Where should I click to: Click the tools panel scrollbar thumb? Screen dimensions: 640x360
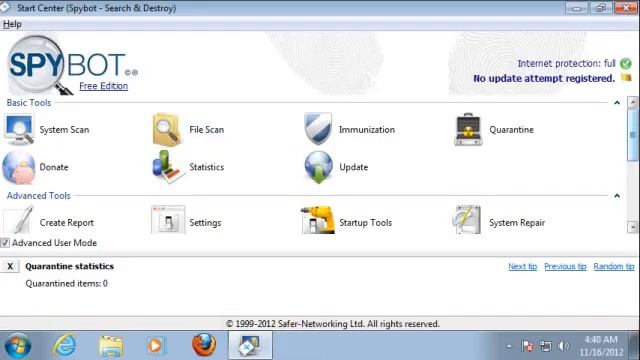tap(633, 135)
